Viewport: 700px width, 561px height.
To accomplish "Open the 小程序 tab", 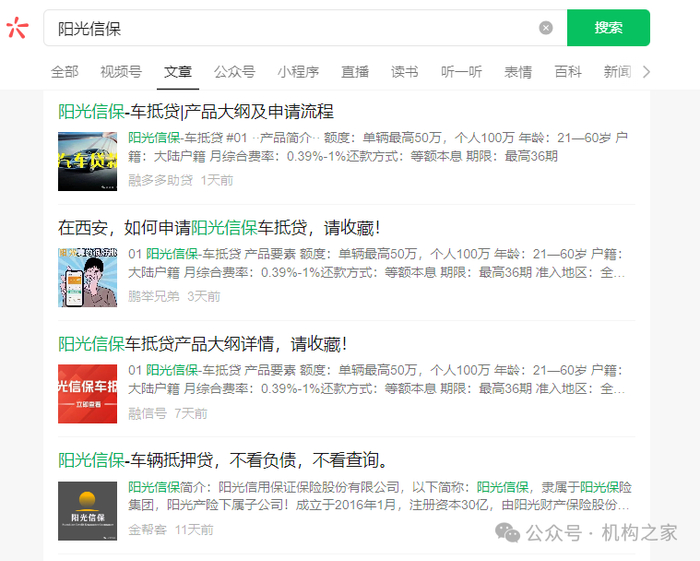I will 298,71.
